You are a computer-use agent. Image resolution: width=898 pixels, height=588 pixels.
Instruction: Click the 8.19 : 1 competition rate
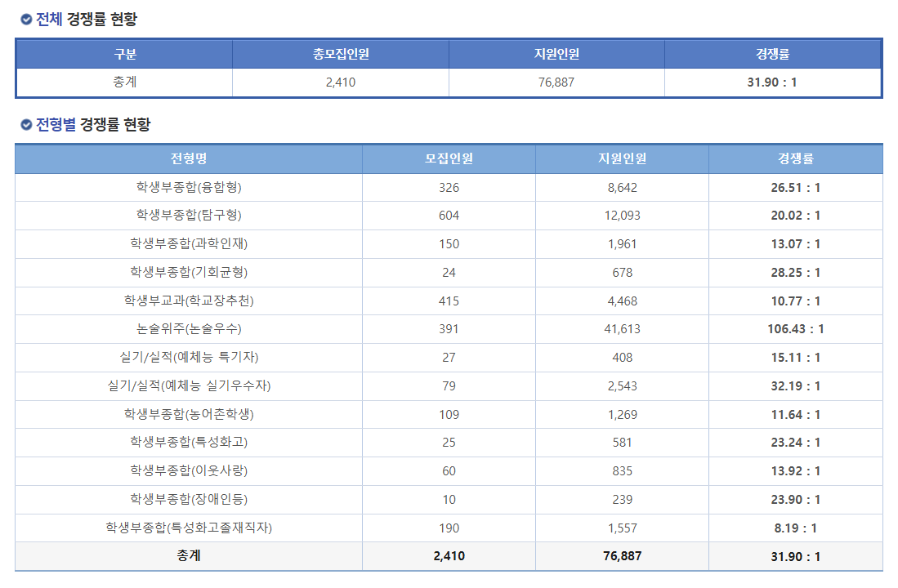coord(796,528)
